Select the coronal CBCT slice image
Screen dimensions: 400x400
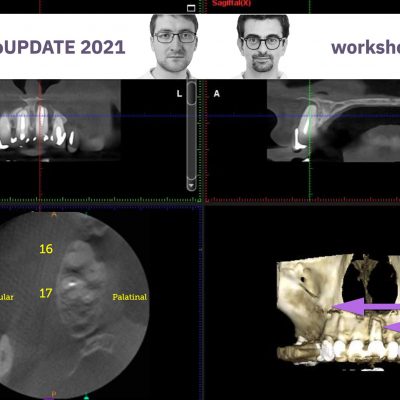point(60,120)
